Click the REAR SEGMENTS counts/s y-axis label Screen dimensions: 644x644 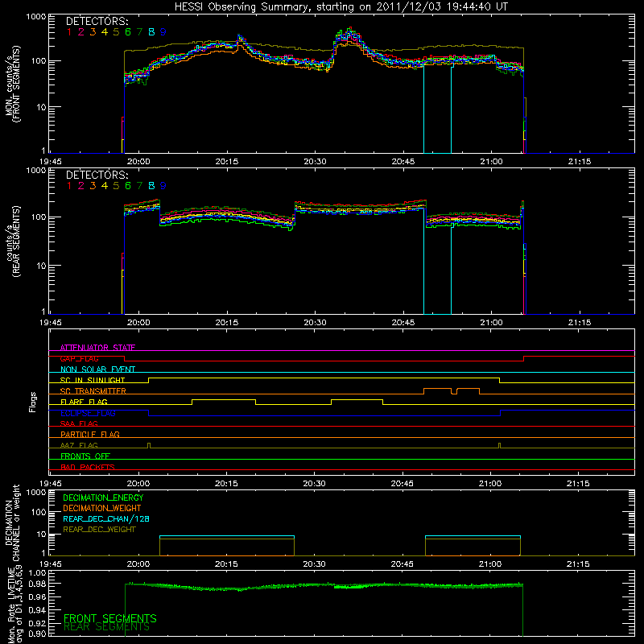point(12,242)
